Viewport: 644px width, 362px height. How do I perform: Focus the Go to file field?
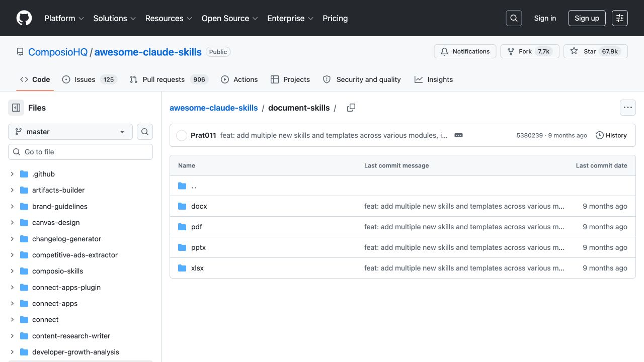(x=80, y=152)
